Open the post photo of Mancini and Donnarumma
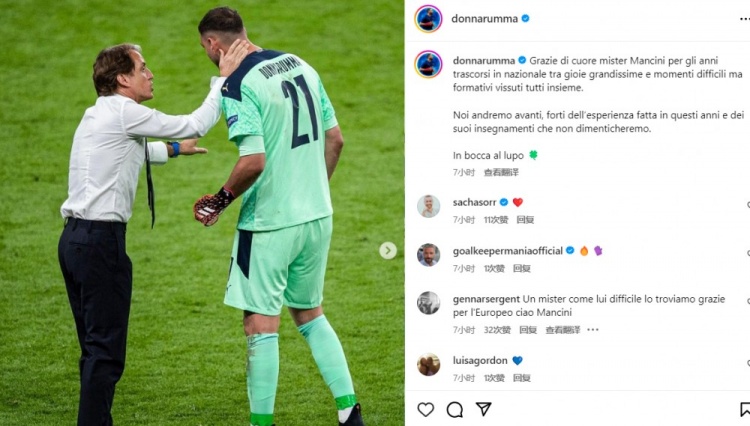Image resolution: width=750 pixels, height=426 pixels. 202,213
